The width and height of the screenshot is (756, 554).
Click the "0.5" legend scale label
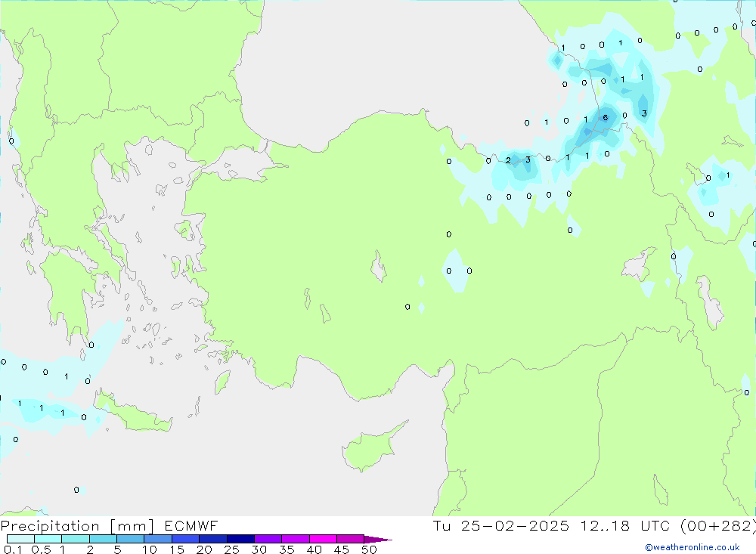click(x=41, y=549)
